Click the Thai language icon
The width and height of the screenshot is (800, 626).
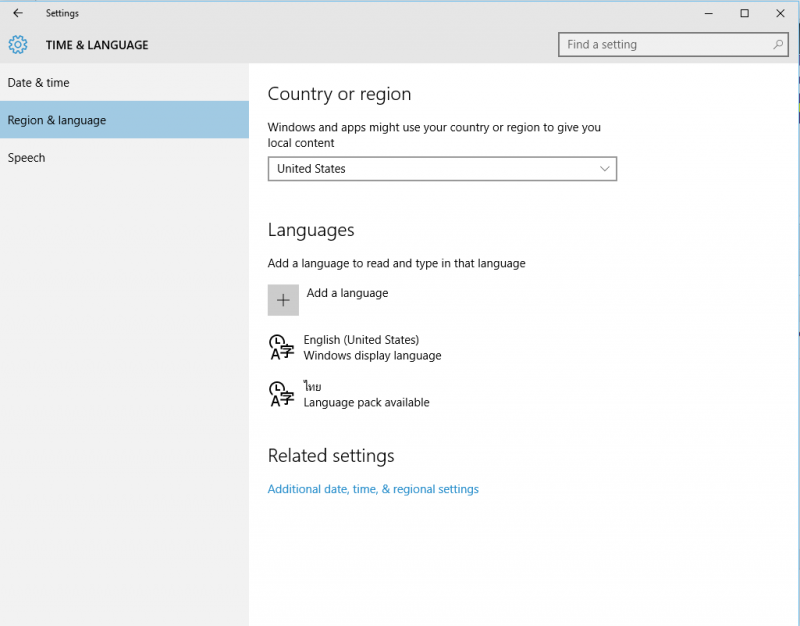coord(281,394)
